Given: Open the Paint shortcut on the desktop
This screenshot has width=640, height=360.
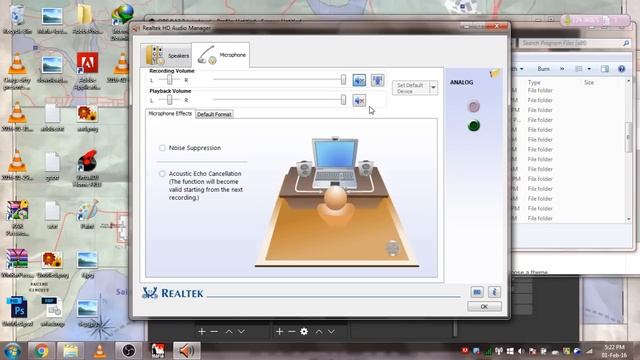Looking at the screenshot, I should tap(87, 214).
